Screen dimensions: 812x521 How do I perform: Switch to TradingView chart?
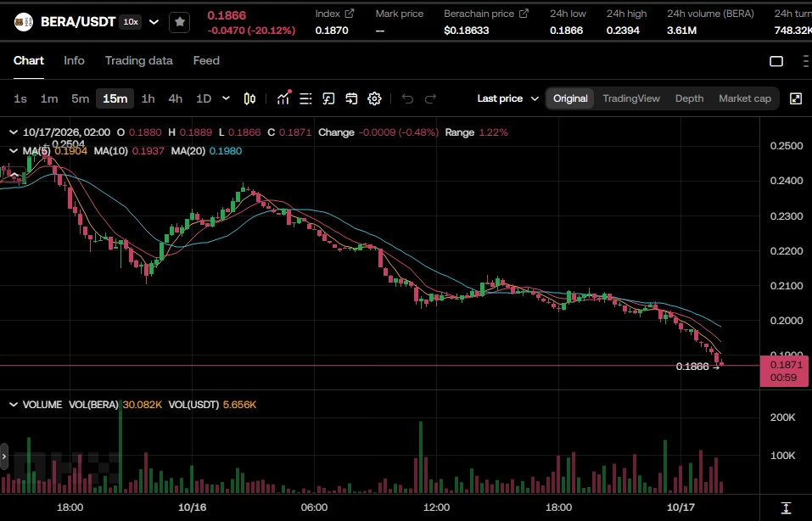631,98
